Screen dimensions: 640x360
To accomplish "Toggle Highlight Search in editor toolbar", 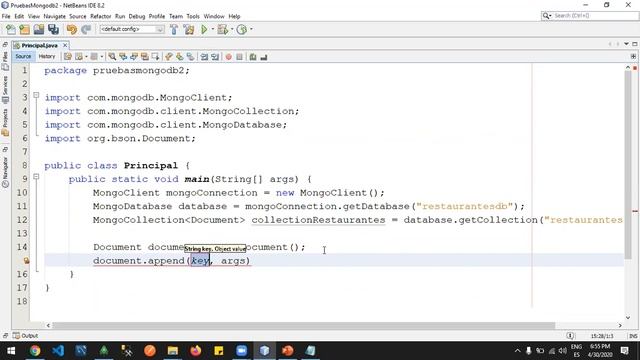I will click(x=144, y=57).
